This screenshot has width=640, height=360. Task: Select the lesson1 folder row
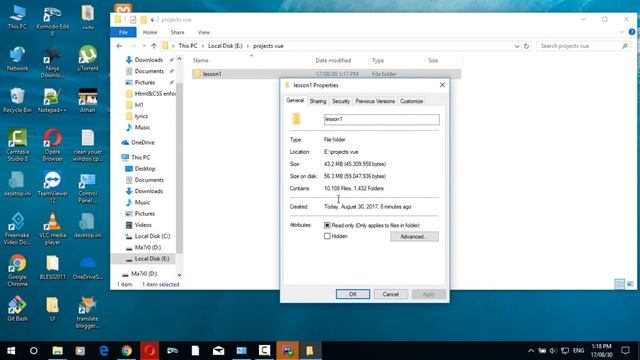[327, 74]
